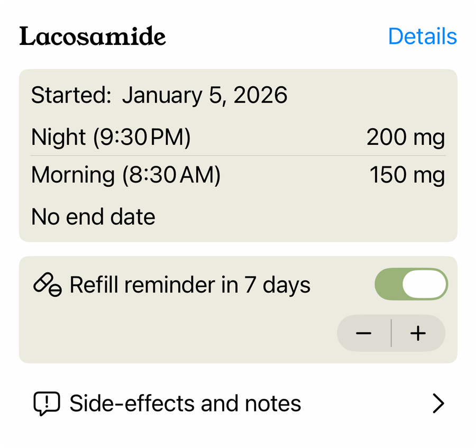Click the 9:30 PM dose time
Viewport: 476px width, 448px height.
tap(142, 138)
